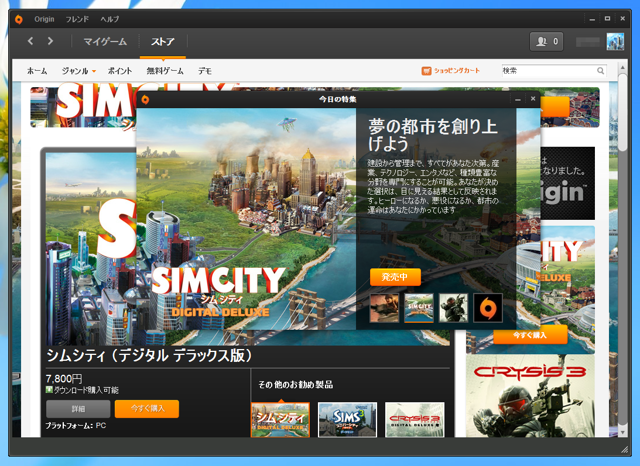640x466 pixels.
Task: Click 今すぐ購入 button under 7,800円
Action: click(x=147, y=409)
